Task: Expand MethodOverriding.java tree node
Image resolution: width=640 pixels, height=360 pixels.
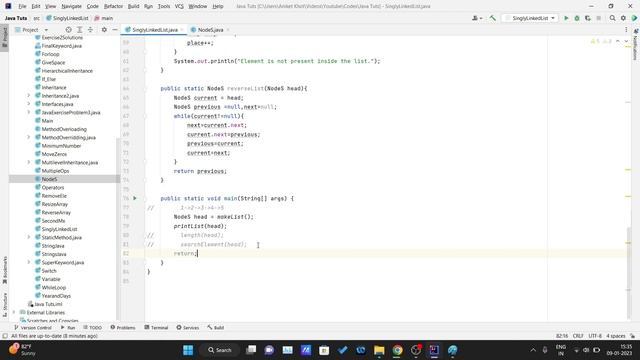Action: pos(29,137)
